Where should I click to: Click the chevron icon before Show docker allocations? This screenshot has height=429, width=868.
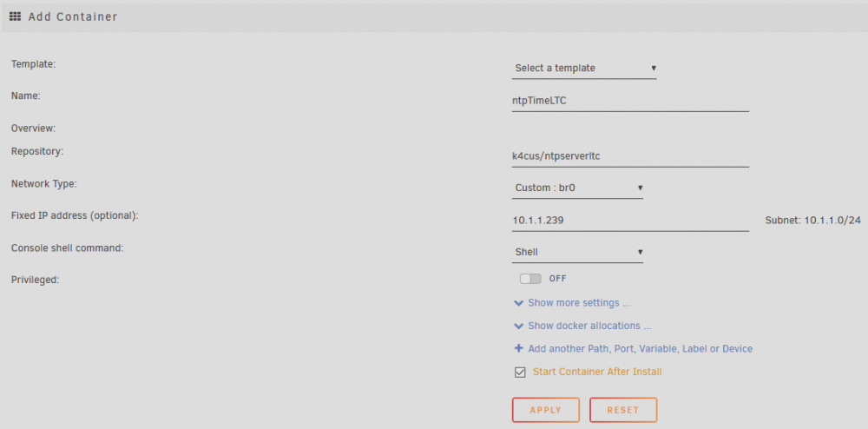click(519, 326)
